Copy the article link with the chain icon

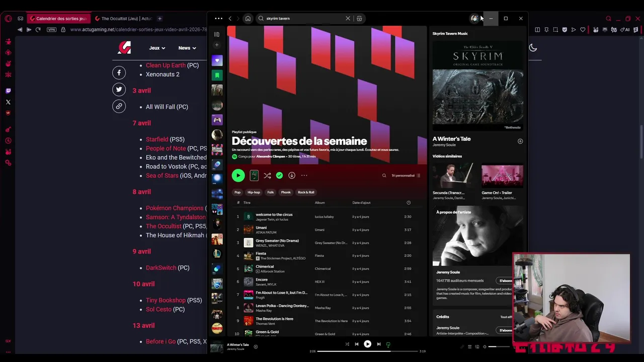coord(119,107)
